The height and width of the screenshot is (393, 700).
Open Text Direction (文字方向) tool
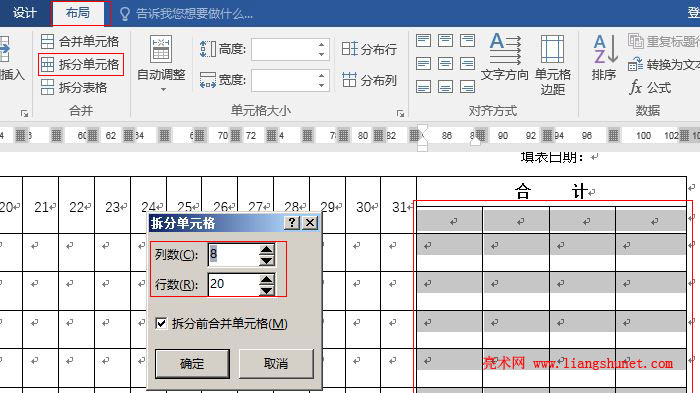click(505, 57)
